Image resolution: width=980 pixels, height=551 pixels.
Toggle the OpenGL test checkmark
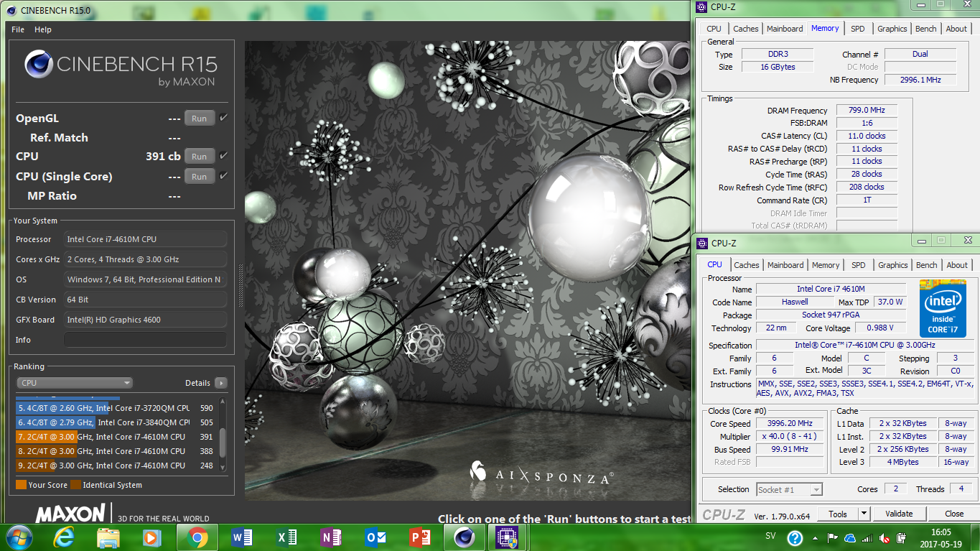click(224, 118)
